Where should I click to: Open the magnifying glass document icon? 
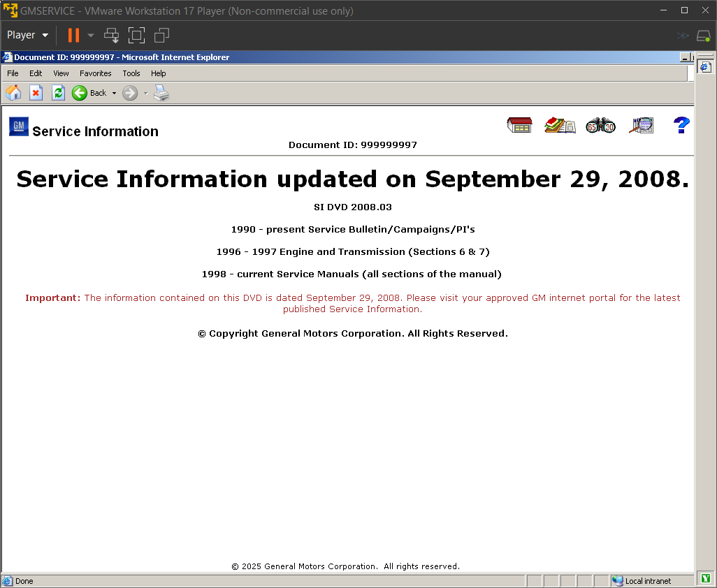click(x=641, y=125)
